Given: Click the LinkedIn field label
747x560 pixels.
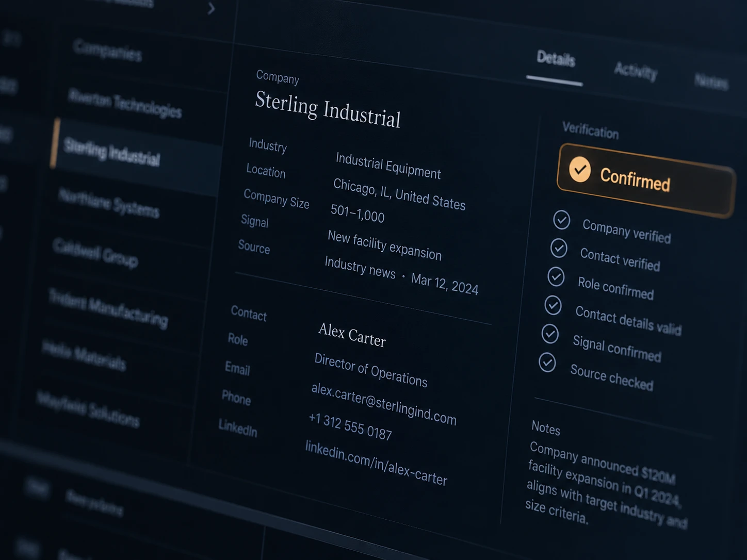Looking at the screenshot, I should (238, 427).
